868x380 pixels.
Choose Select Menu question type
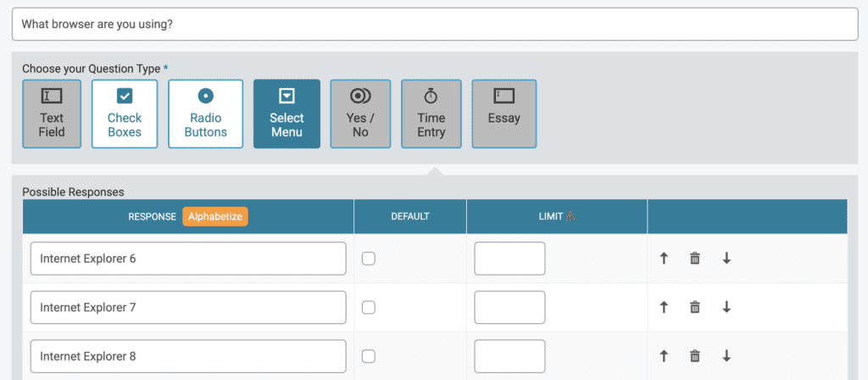[x=287, y=115]
